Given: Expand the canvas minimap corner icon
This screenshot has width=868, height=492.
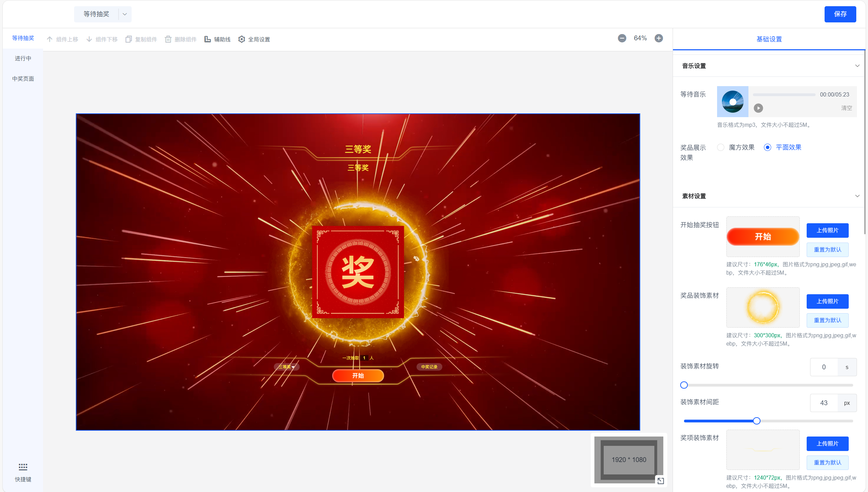Looking at the screenshot, I should (661, 481).
